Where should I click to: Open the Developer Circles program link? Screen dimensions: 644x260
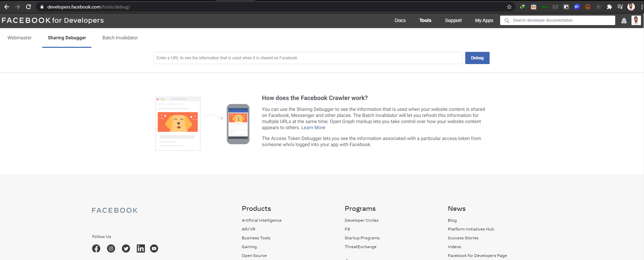click(x=362, y=220)
